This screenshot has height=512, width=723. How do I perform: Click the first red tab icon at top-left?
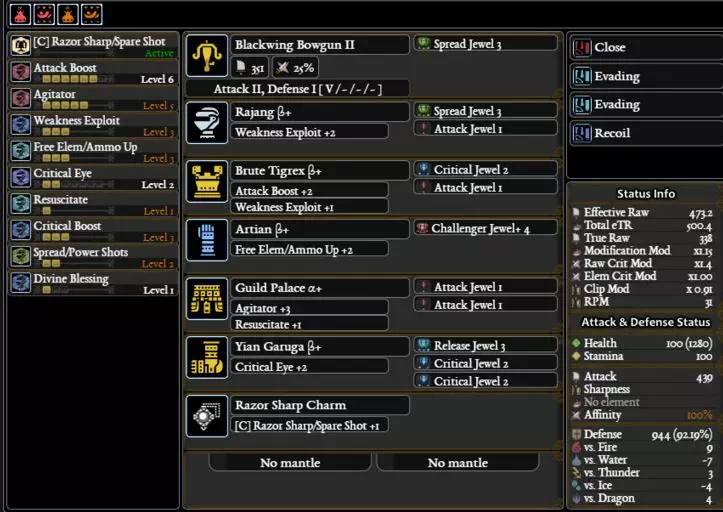[20, 14]
